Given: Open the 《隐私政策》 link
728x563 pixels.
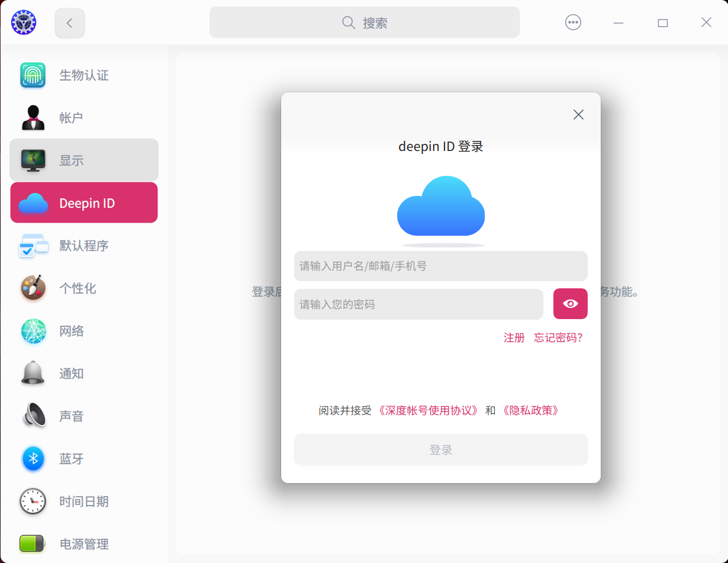Looking at the screenshot, I should point(530,410).
